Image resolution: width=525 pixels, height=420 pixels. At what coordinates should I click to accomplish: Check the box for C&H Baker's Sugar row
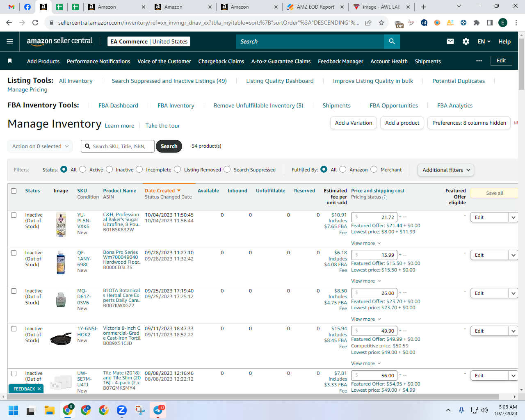pyautogui.click(x=14, y=215)
